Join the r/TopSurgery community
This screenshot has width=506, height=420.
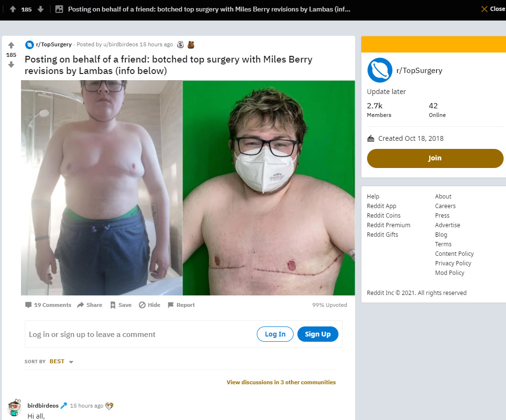coord(435,158)
